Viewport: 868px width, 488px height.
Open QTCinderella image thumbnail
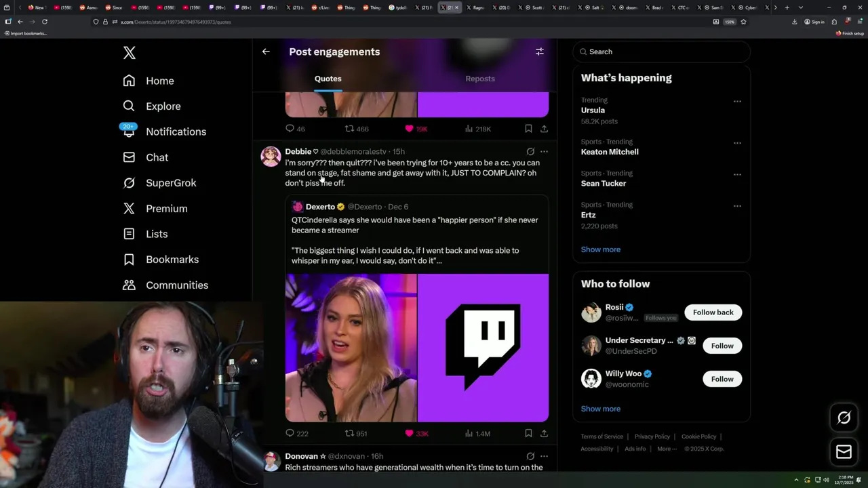click(x=351, y=348)
